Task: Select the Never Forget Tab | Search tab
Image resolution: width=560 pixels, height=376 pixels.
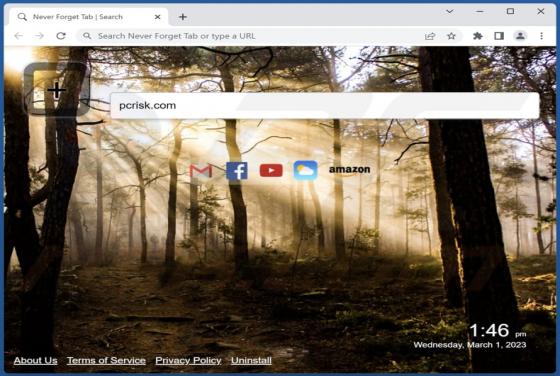Action: pyautogui.click(x=88, y=17)
